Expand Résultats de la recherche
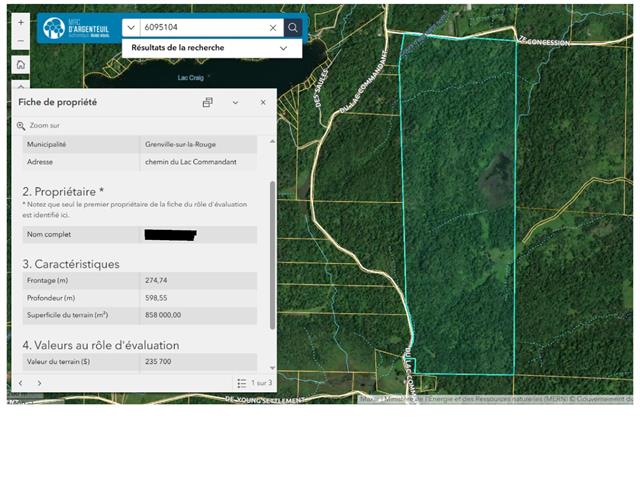This screenshot has height=480, width=640. [x=284, y=48]
